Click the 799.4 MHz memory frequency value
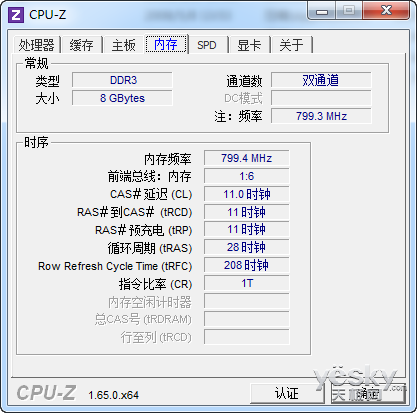 [x=247, y=158]
